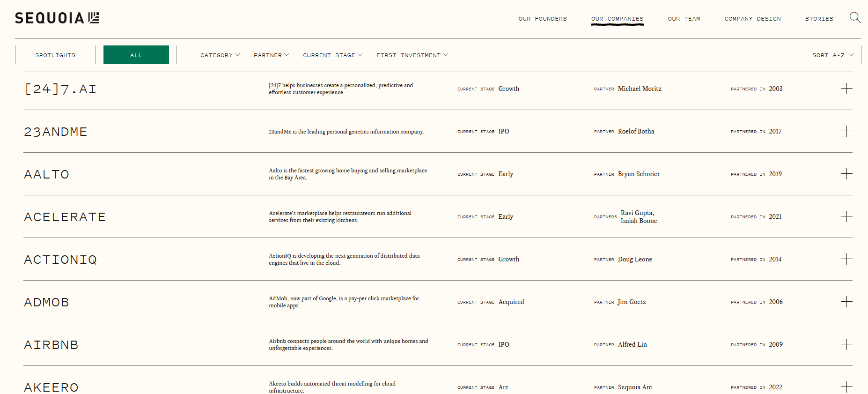The image size is (868, 394).
Task: Click the Akeero threat modelling description
Action: [x=332, y=387]
